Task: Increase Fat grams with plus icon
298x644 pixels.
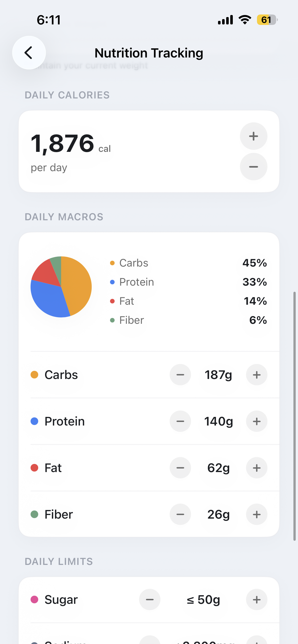Action: 256,468
